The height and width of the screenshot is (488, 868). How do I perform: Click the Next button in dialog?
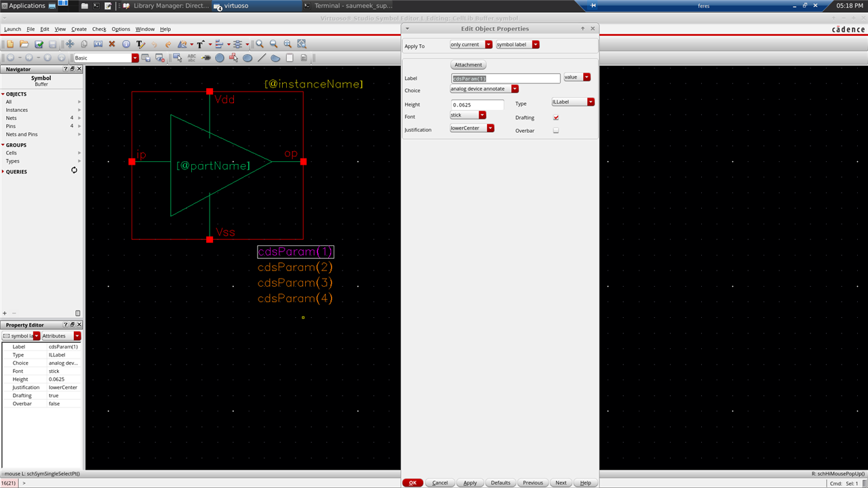click(561, 483)
